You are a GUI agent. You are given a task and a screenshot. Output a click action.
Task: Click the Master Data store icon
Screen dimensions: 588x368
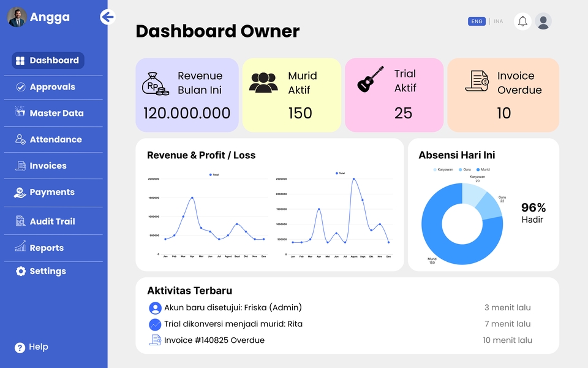coord(20,113)
